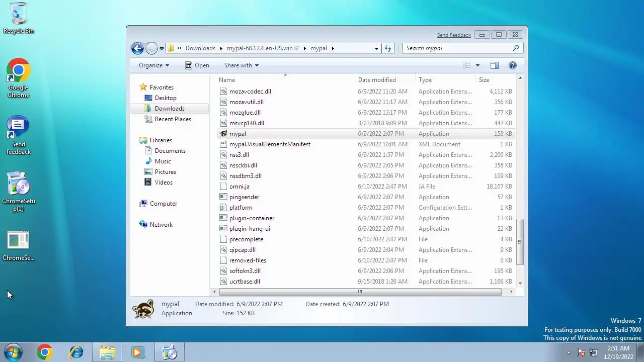Screen dimensions: 644x362
Task: Select the pingsender application icon
Action: (224, 197)
